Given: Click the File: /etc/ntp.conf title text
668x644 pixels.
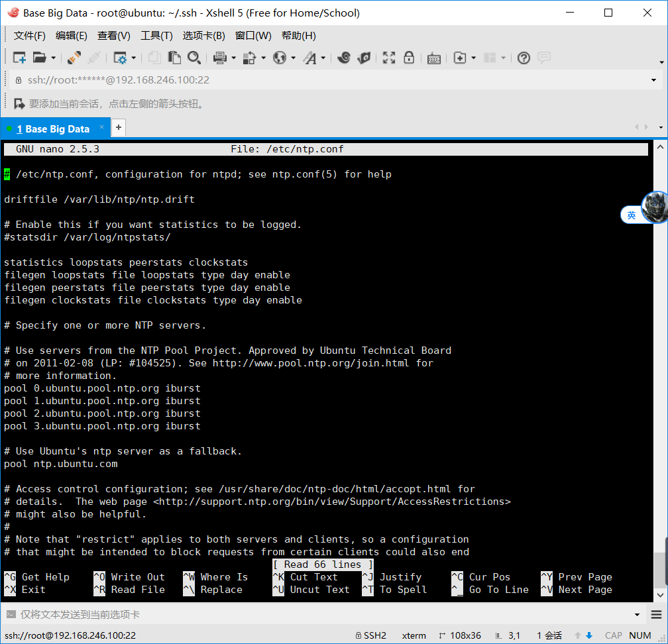Looking at the screenshot, I should coord(287,149).
